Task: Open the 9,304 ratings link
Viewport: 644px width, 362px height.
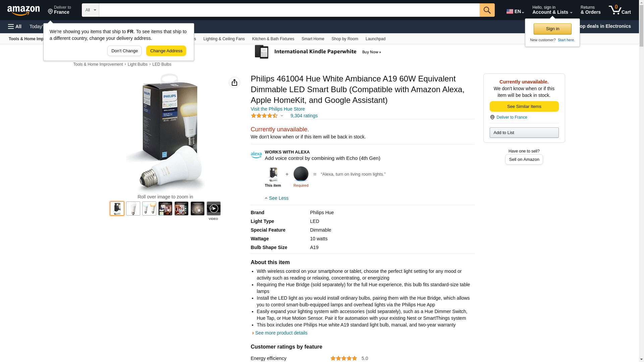Action: tap(304, 116)
